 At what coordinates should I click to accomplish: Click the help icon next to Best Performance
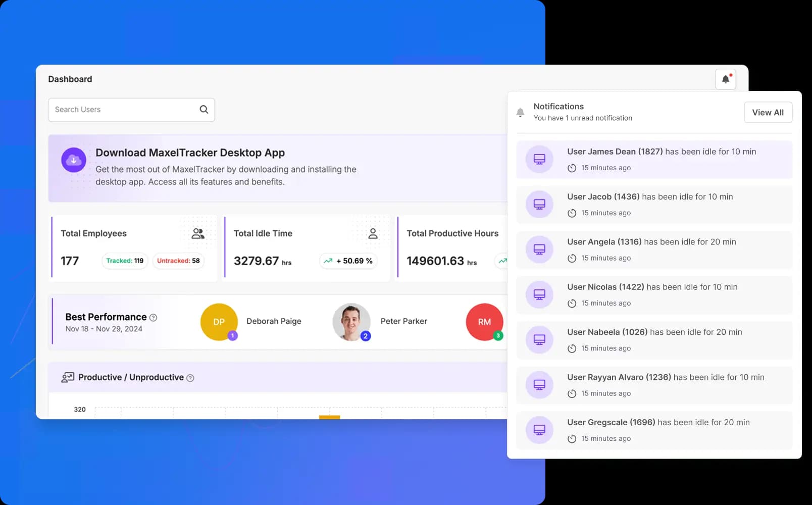click(x=153, y=317)
